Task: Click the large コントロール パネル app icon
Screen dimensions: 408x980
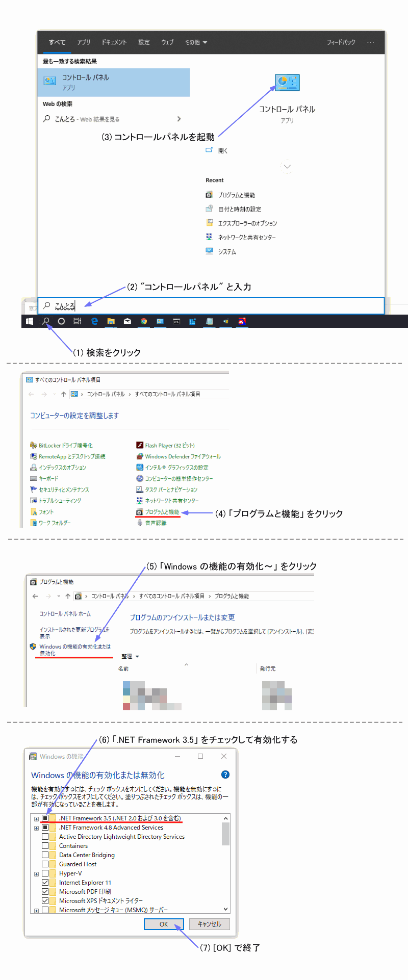Action: tap(287, 83)
